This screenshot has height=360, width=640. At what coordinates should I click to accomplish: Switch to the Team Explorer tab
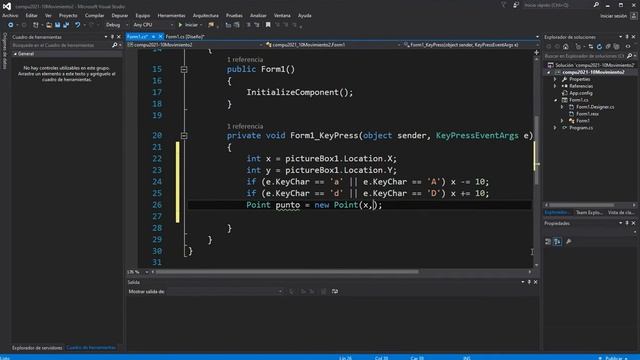tap(589, 212)
